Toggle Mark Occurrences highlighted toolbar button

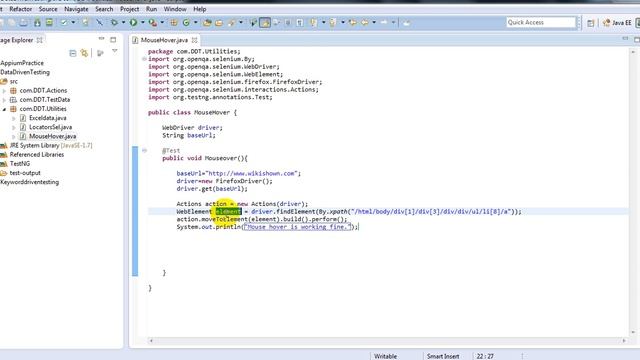pyautogui.click(x=265, y=22)
